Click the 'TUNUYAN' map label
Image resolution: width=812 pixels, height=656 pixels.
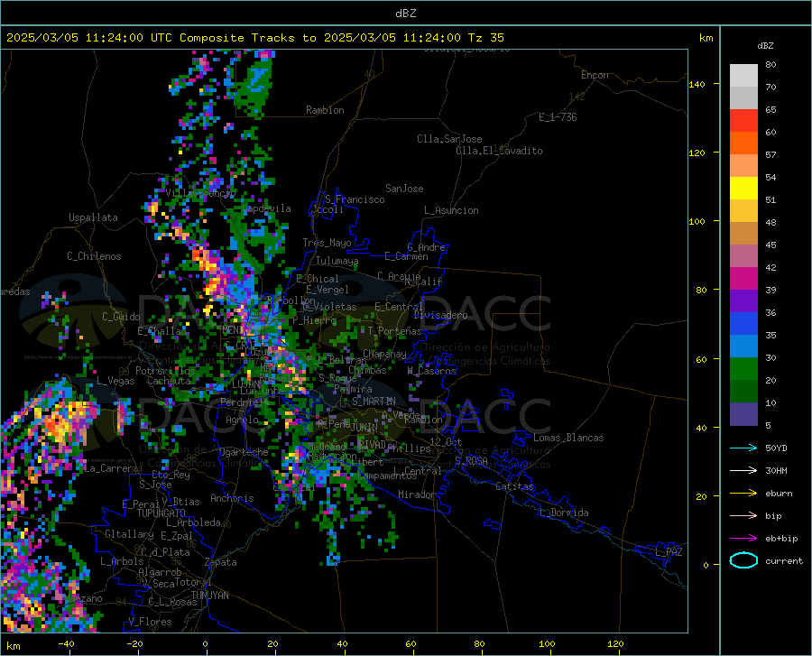[x=209, y=595]
